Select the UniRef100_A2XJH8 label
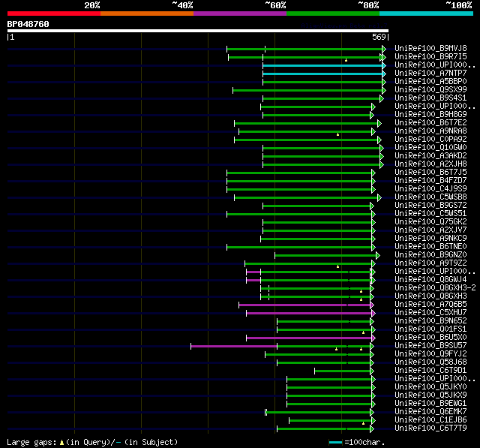The height and width of the screenshot is (448, 480). (430, 164)
